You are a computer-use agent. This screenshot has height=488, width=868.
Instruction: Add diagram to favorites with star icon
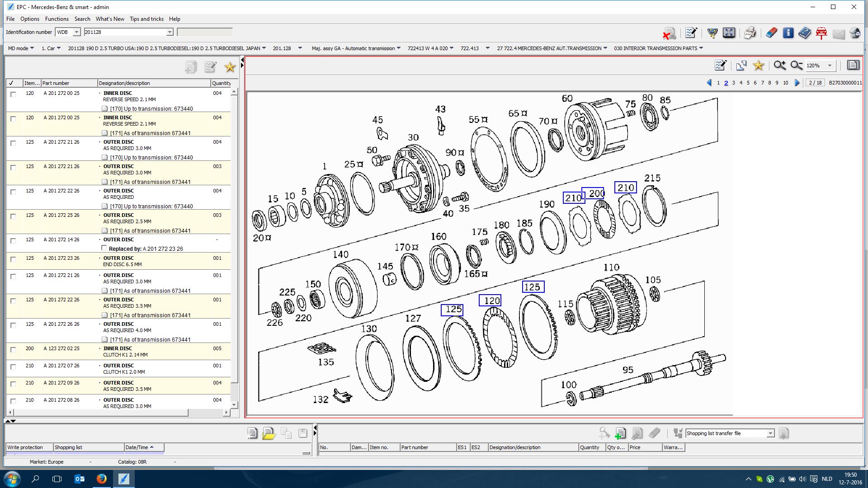pos(758,66)
